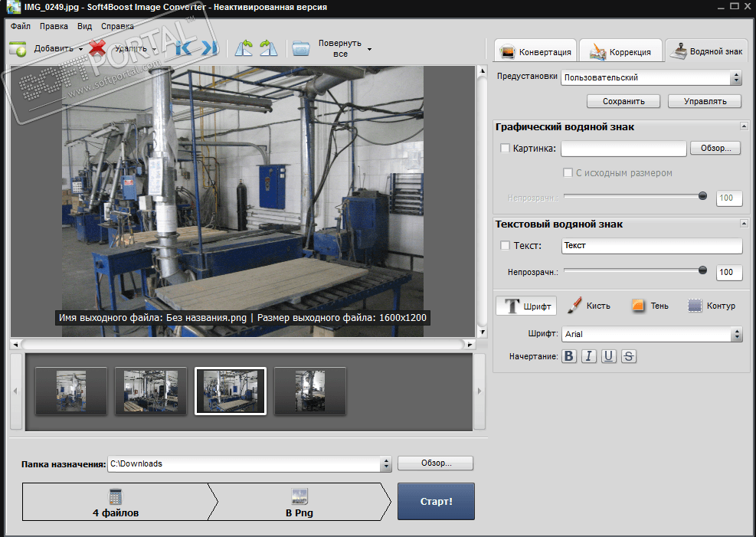The width and height of the screenshot is (756, 537).
Task: Switch to the Конвертация tab
Action: click(x=535, y=52)
